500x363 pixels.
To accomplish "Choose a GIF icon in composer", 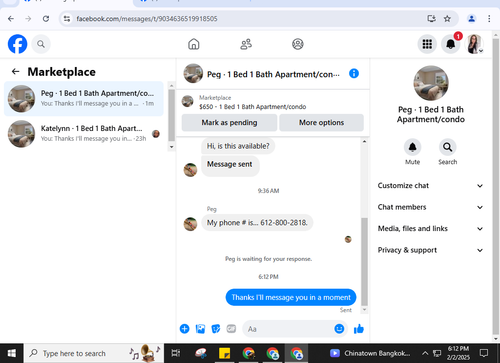I will pyautogui.click(x=231, y=329).
